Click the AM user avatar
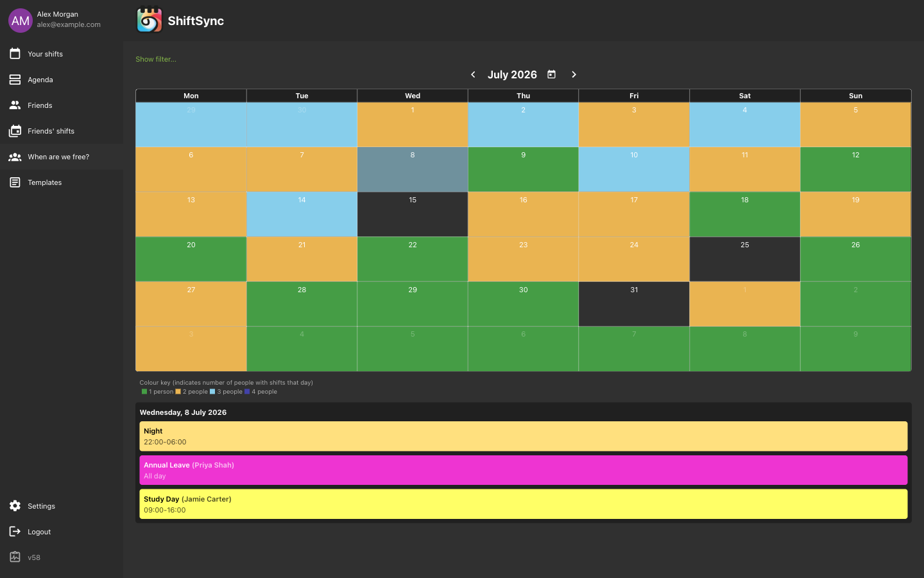This screenshot has width=924, height=578. click(x=21, y=21)
